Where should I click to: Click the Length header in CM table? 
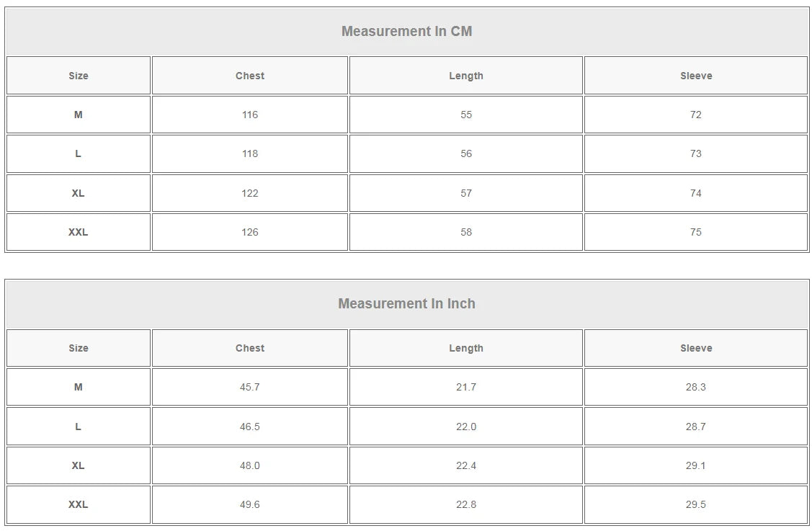[465, 76]
